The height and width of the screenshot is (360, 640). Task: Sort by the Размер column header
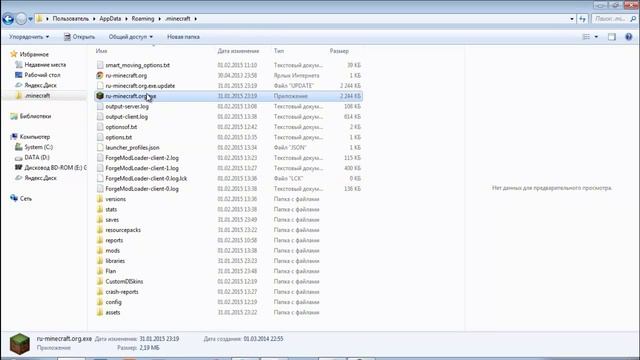pos(339,51)
